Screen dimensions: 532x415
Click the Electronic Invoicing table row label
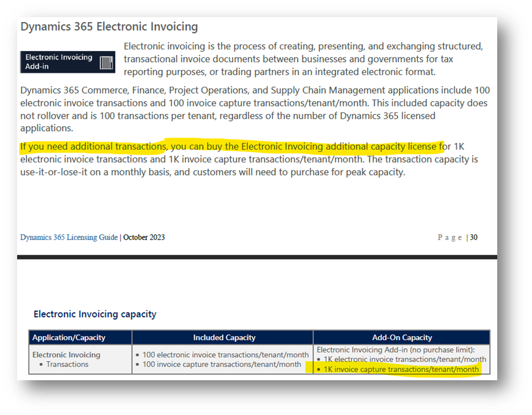click(66, 355)
